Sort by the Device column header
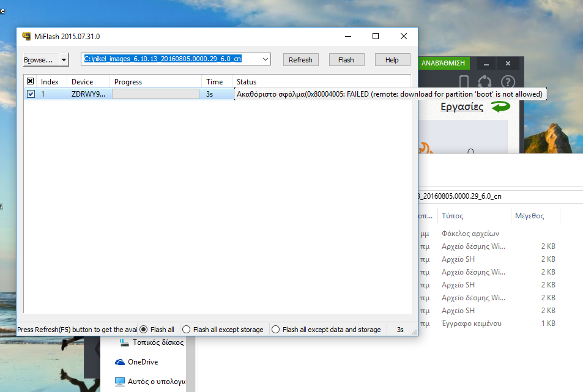This screenshot has width=583, height=392. (88, 82)
